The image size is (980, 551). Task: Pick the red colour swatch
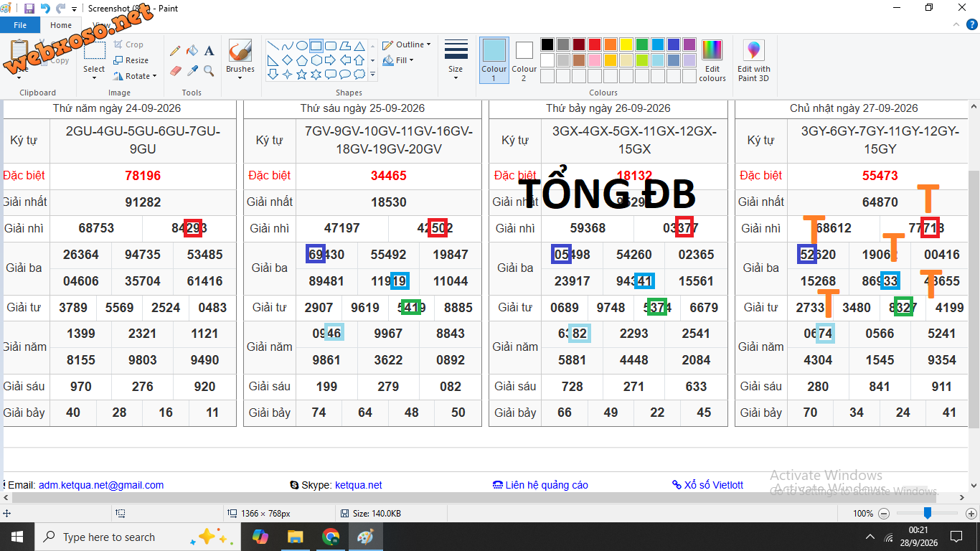(x=595, y=44)
